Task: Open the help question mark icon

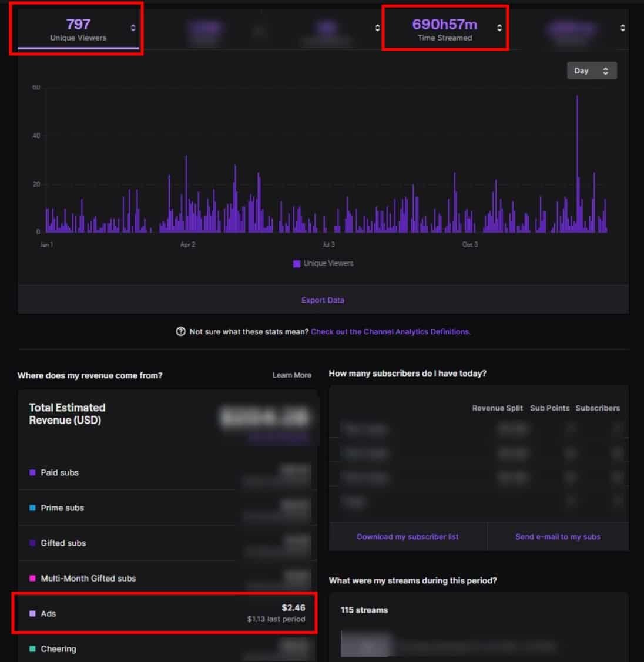Action: point(181,332)
